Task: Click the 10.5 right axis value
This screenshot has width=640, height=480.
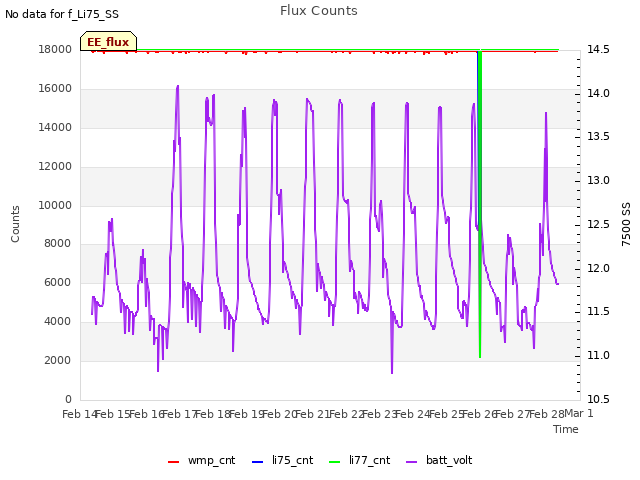Action: [598, 399]
